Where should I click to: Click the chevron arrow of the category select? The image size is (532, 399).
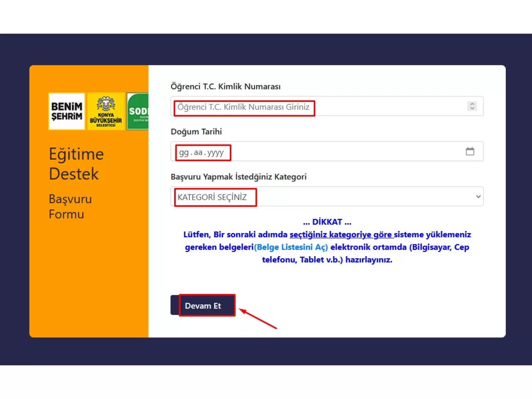pos(478,197)
